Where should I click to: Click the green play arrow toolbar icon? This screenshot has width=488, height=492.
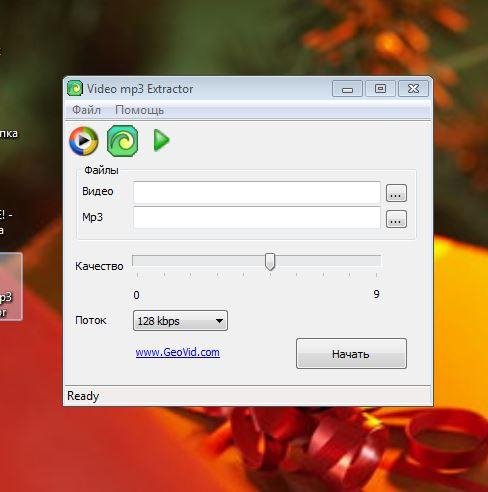pyautogui.click(x=161, y=140)
